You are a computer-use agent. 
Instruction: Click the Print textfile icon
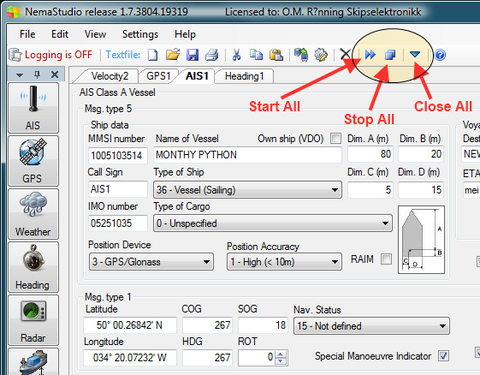(212, 55)
